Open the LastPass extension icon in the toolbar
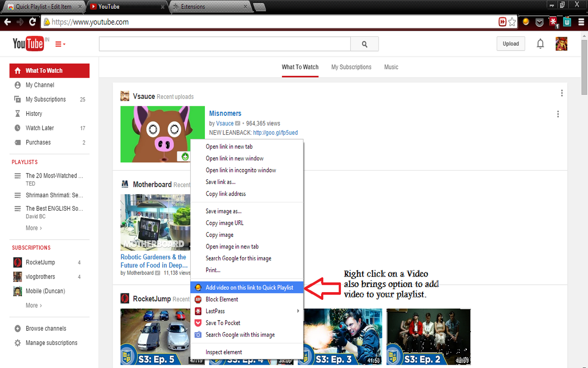This screenshot has width=588, height=368. [x=554, y=22]
